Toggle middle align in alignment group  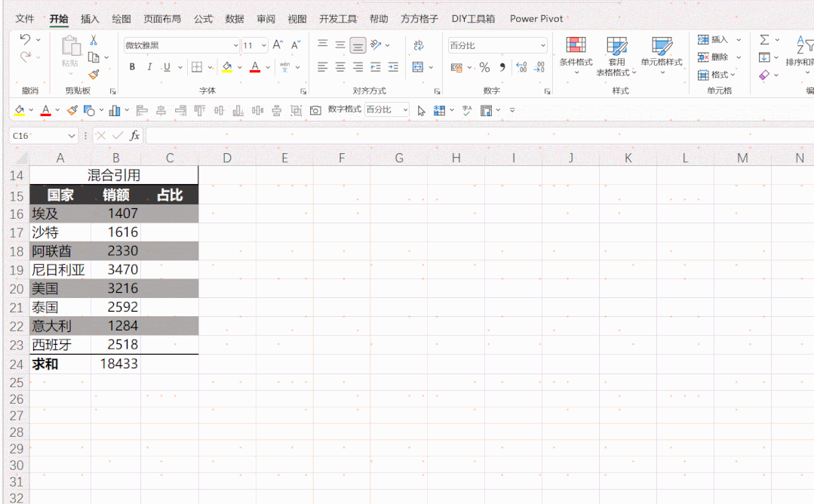(340, 45)
